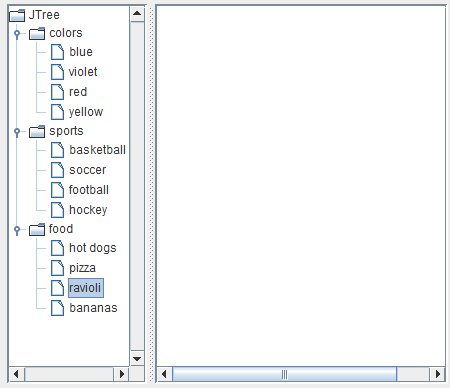Image resolution: width=450 pixels, height=388 pixels.
Task: Click the file icon beside blue
Action: pyautogui.click(x=57, y=52)
